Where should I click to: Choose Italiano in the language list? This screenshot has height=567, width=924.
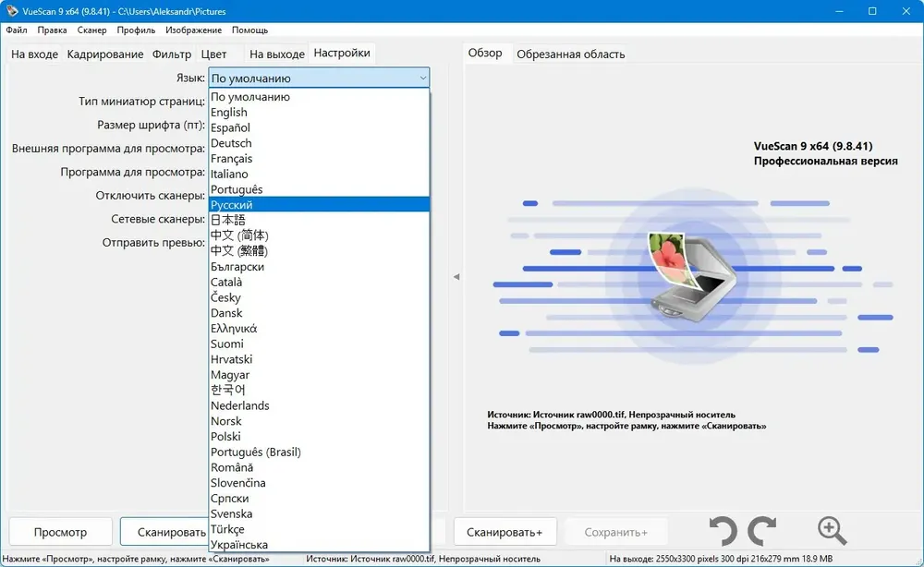click(319, 174)
